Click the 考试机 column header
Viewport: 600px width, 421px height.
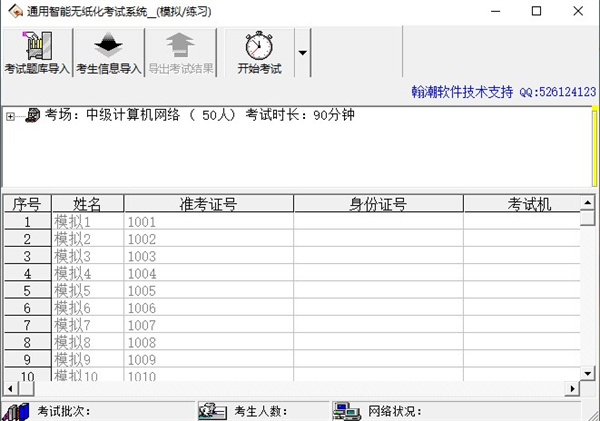522,204
